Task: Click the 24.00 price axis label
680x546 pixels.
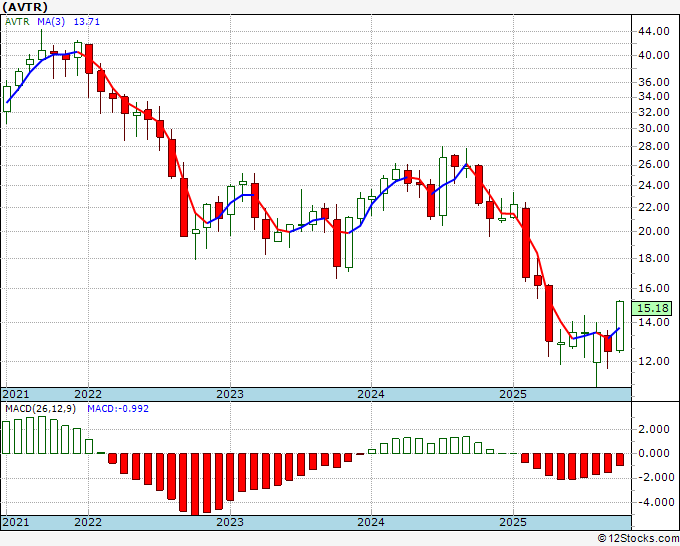Action: [654, 186]
